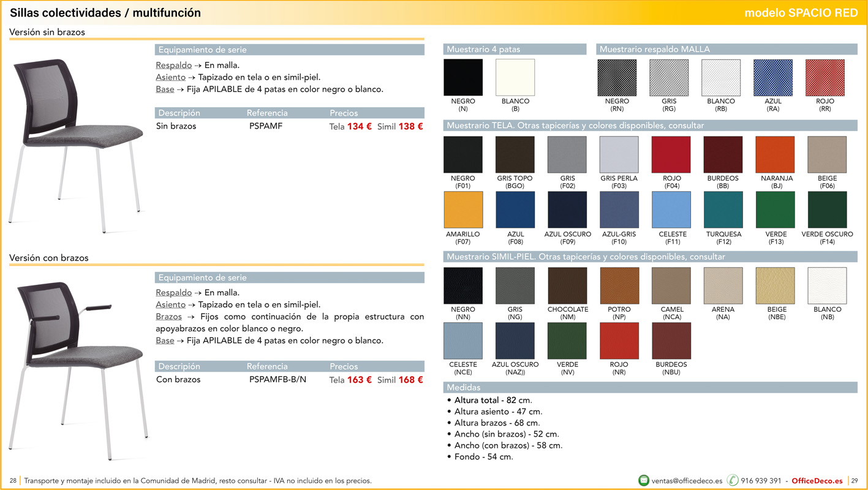The width and height of the screenshot is (868, 490).
Task: Pick the BEIGE (NBE) simil-piel swatch
Action: (x=776, y=285)
